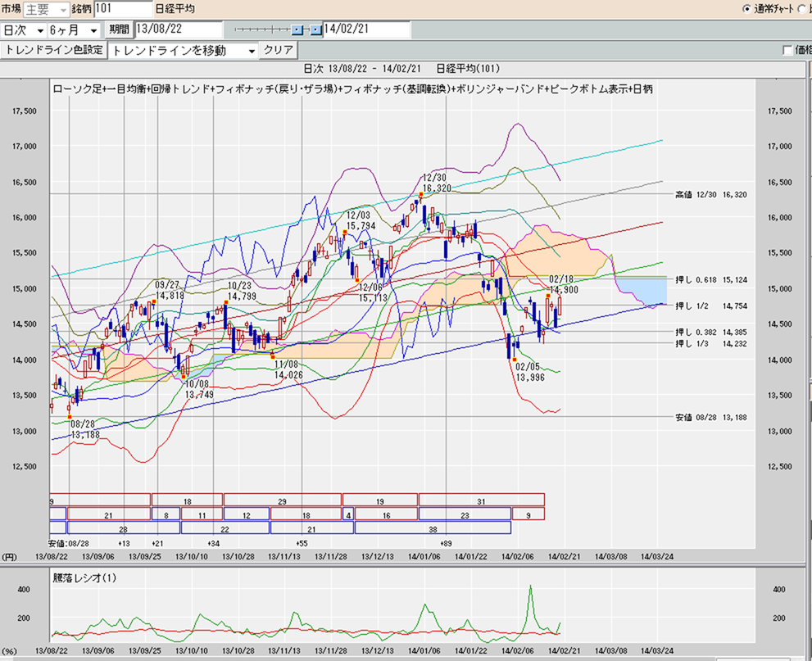This screenshot has width=812, height=661.
Task: Click the 押し 1/2 14,754 retracement label
Action: point(711,306)
